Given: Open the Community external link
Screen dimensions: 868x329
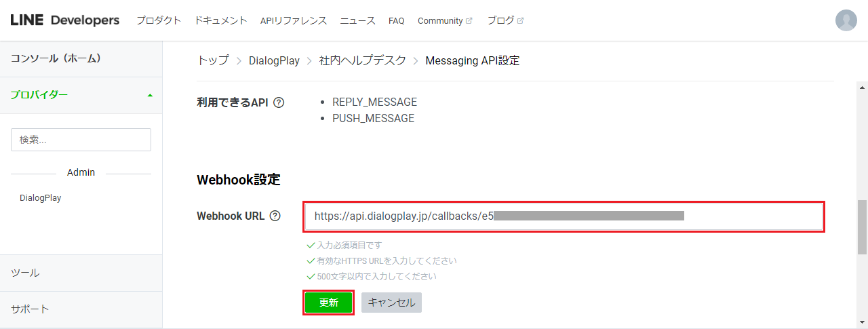Looking at the screenshot, I should point(444,20).
